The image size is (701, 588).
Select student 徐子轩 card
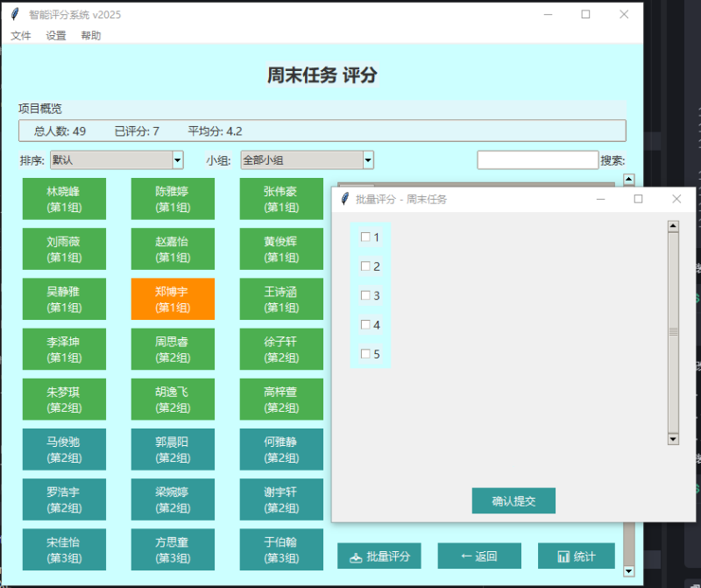pyautogui.click(x=281, y=350)
